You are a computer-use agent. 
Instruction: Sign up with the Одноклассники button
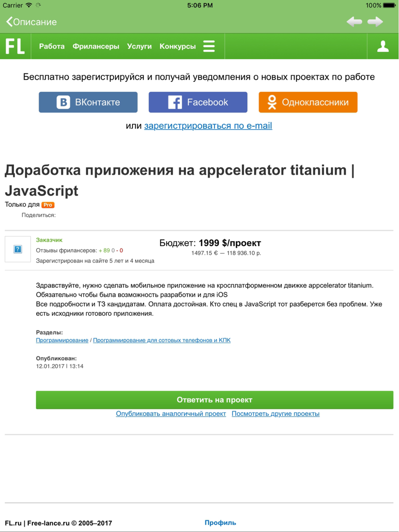tap(308, 102)
